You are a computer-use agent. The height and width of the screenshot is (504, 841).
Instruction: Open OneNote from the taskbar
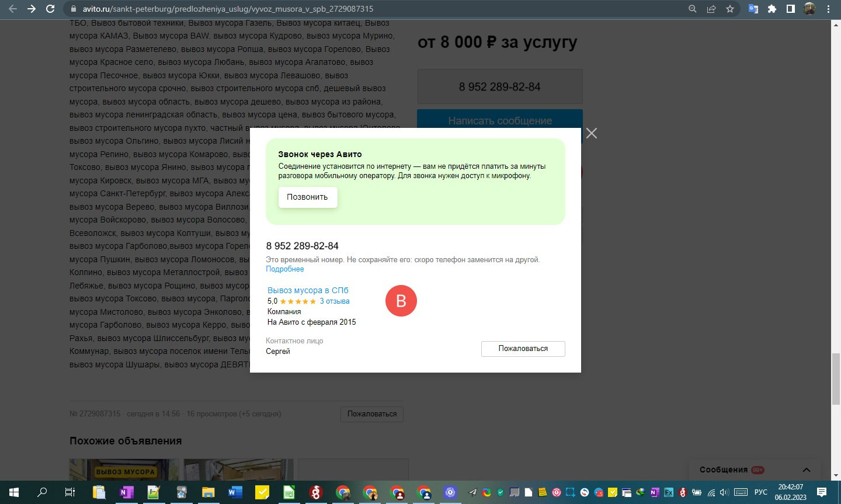126,492
